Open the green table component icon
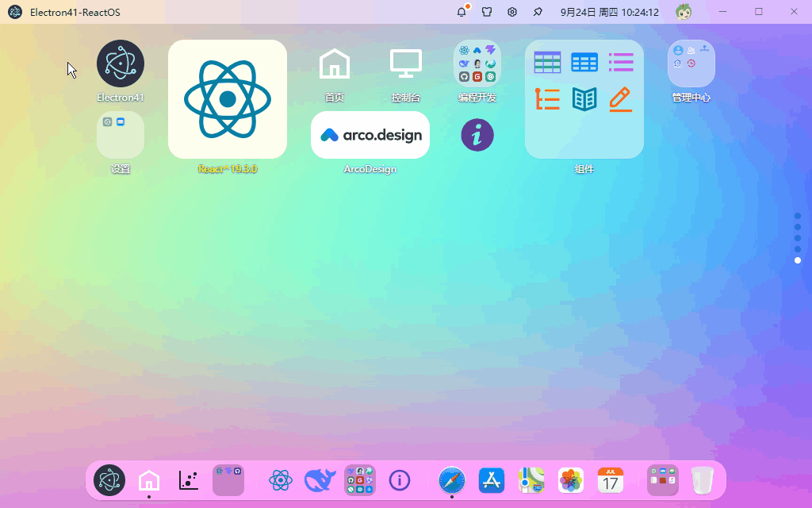This screenshot has width=812, height=508. (x=547, y=63)
